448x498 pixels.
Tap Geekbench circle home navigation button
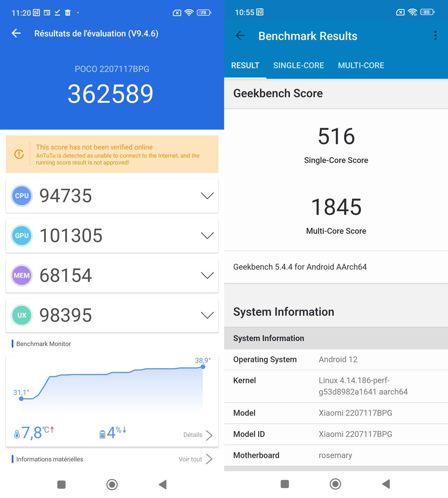(335, 484)
